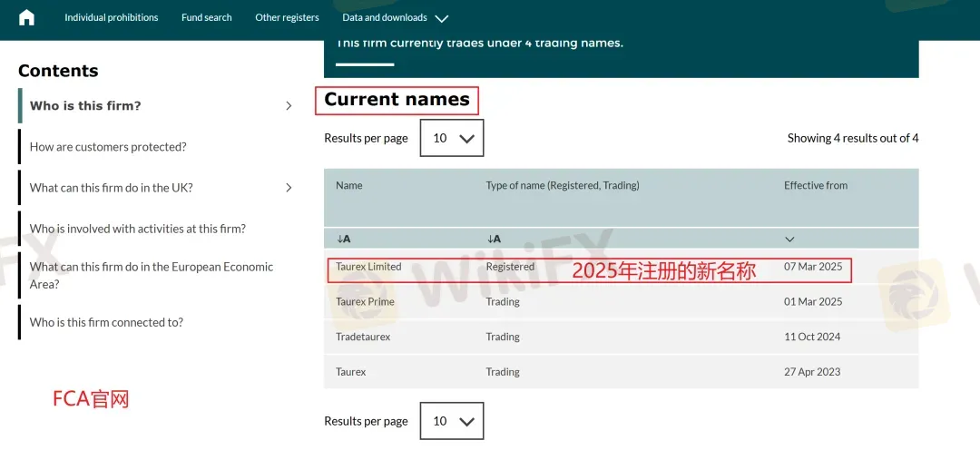This screenshot has height=460, width=980.
Task: Open Individual prohibitions in the nav
Action: coord(112,17)
